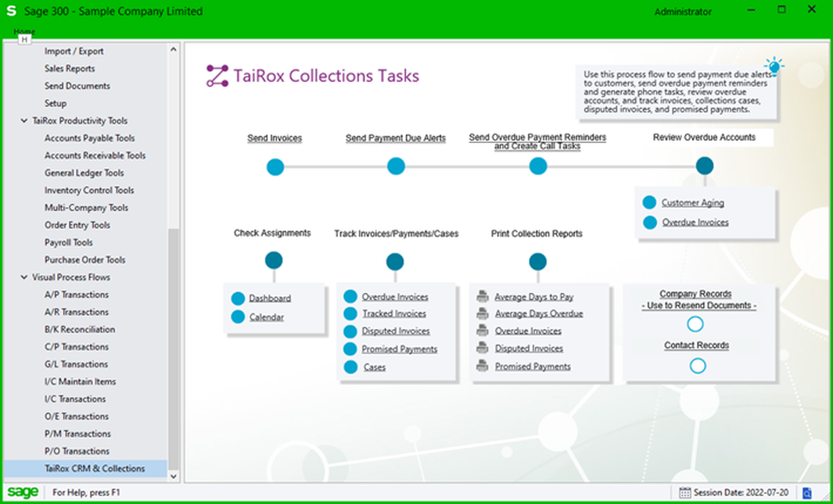Click the Review Overdue Accounts dark node
Image resolution: width=833 pixels, height=504 pixels.
705,166
